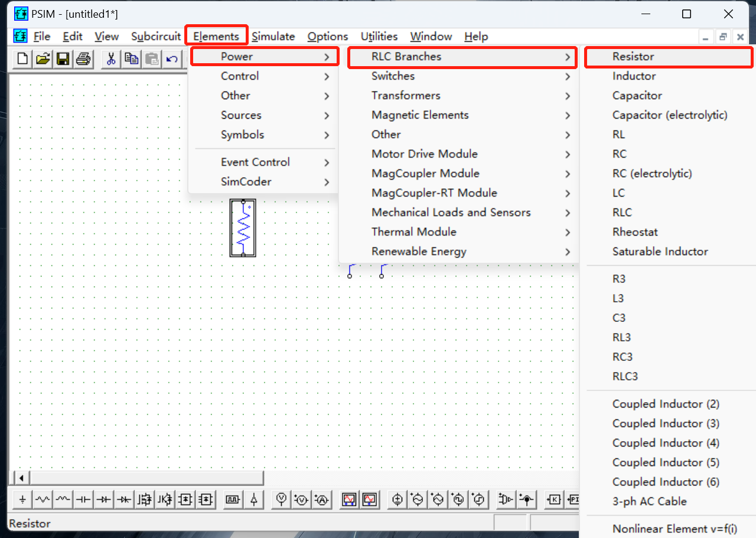Open the Options menu
The height and width of the screenshot is (538, 756).
point(328,37)
